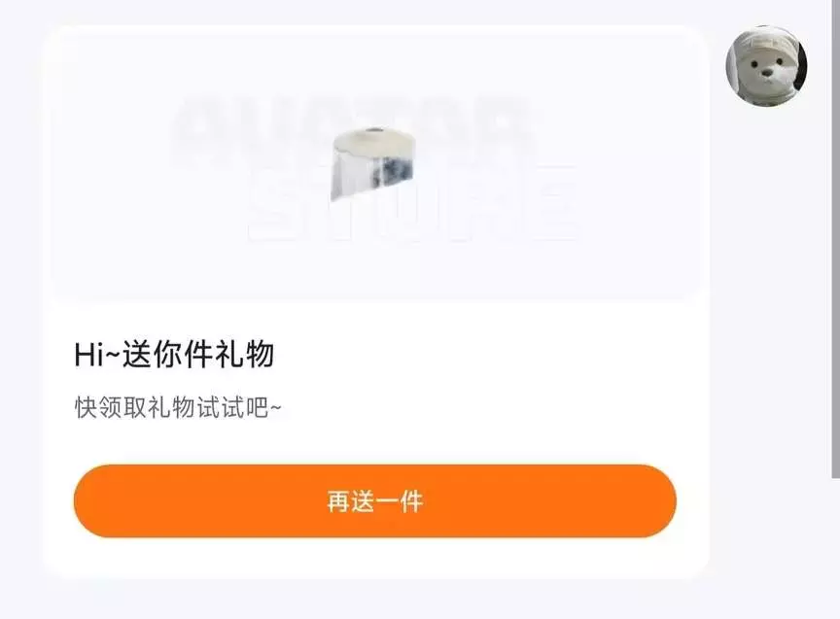Tap the gift product image in banner
Viewport: 840px width, 619px height.
[x=373, y=163]
